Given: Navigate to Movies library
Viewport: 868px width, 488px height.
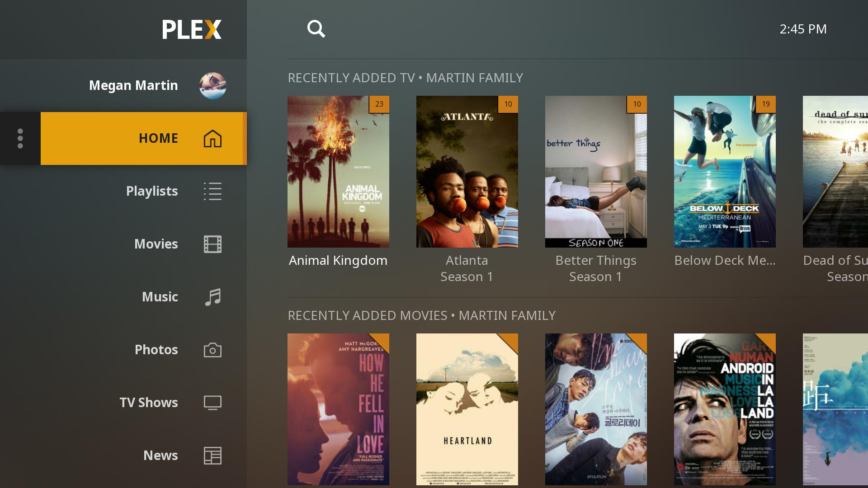Looking at the screenshot, I should tap(156, 244).
